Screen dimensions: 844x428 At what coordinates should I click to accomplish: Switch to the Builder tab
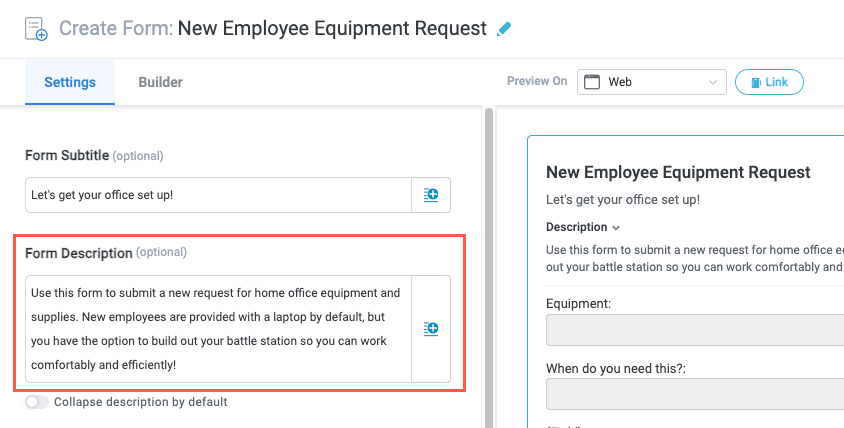pyautogui.click(x=160, y=82)
